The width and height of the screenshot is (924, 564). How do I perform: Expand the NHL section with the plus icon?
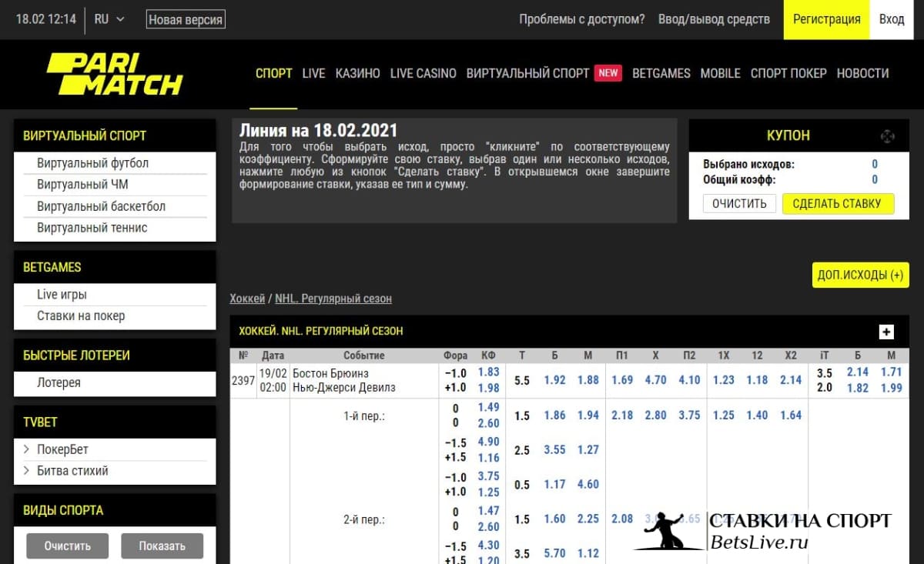(886, 332)
